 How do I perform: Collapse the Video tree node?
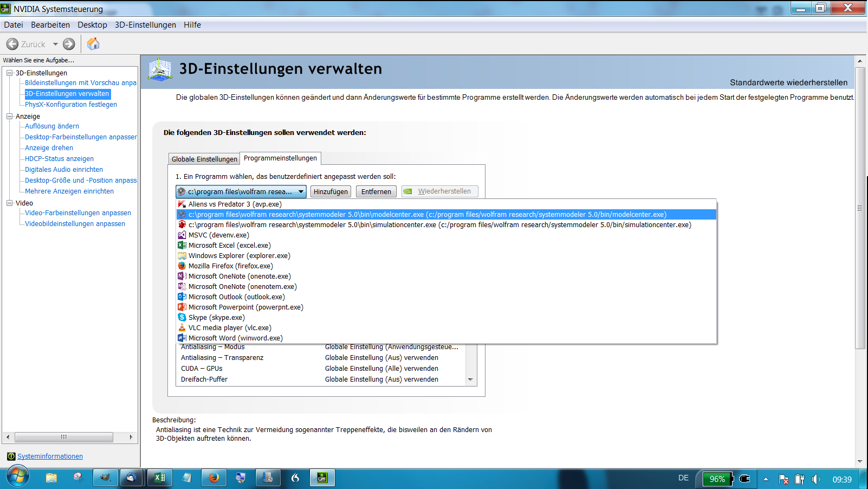(x=9, y=203)
